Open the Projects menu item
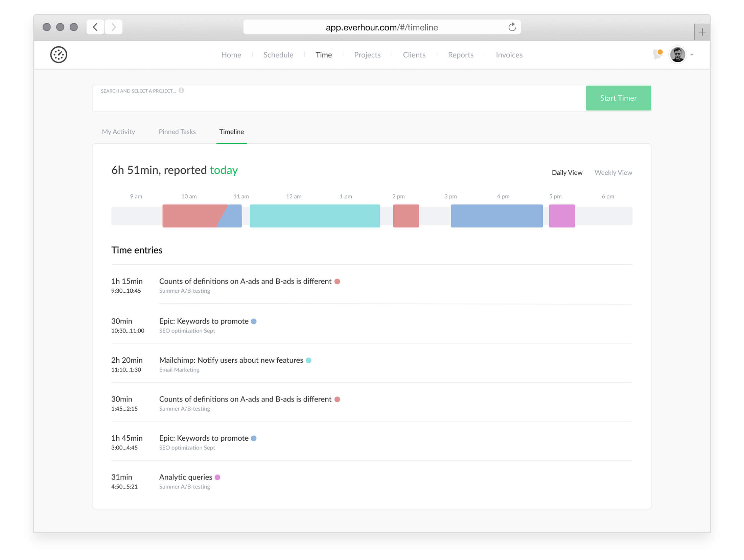Viewport: 744px width, 560px height. pos(367,55)
